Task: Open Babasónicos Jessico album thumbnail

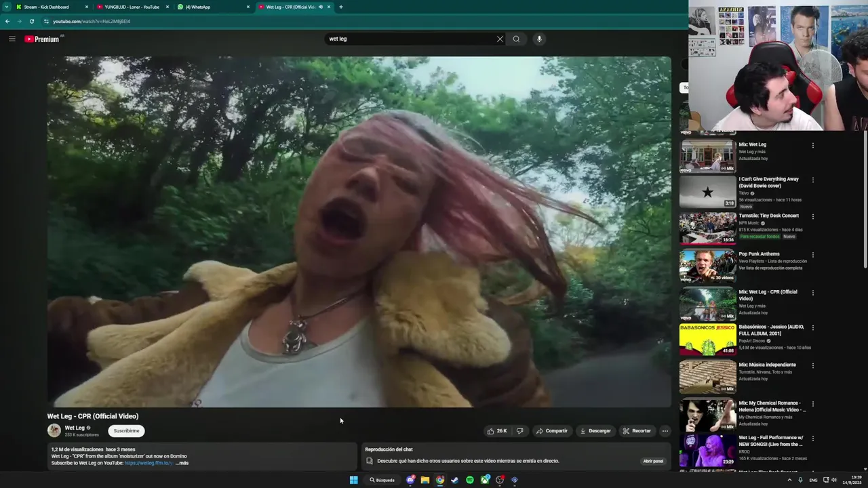Action: 707,339
